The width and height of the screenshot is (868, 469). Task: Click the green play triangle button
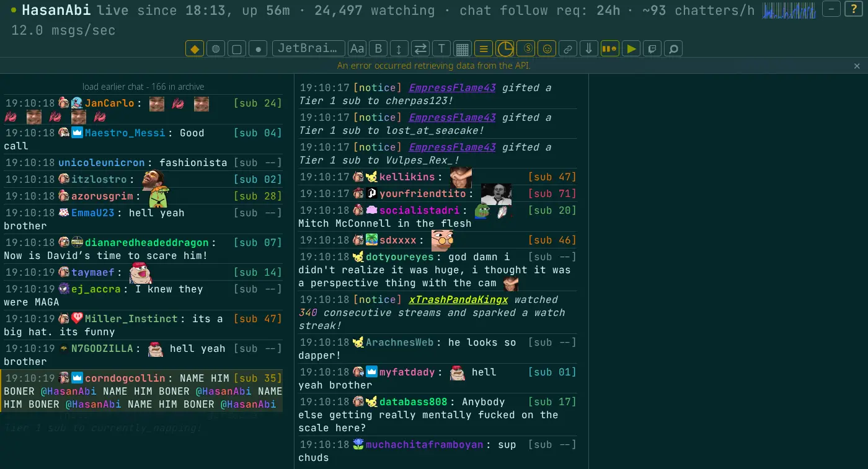[x=631, y=48]
